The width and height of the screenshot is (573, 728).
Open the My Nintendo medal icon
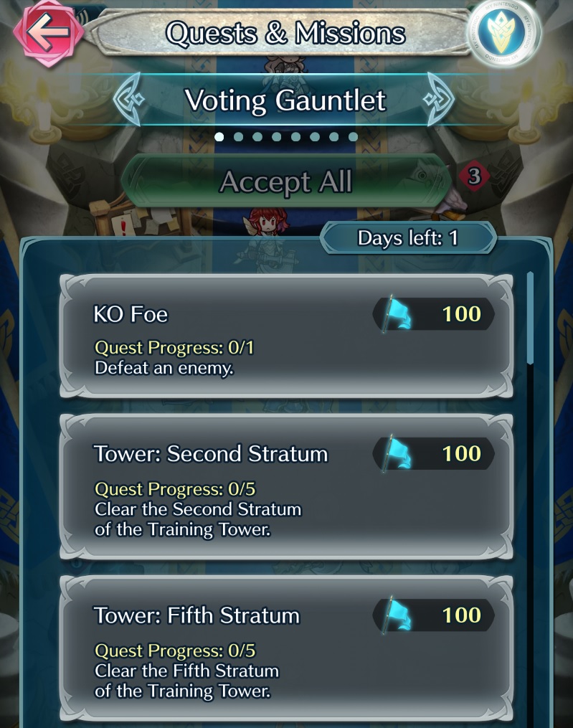(x=503, y=32)
